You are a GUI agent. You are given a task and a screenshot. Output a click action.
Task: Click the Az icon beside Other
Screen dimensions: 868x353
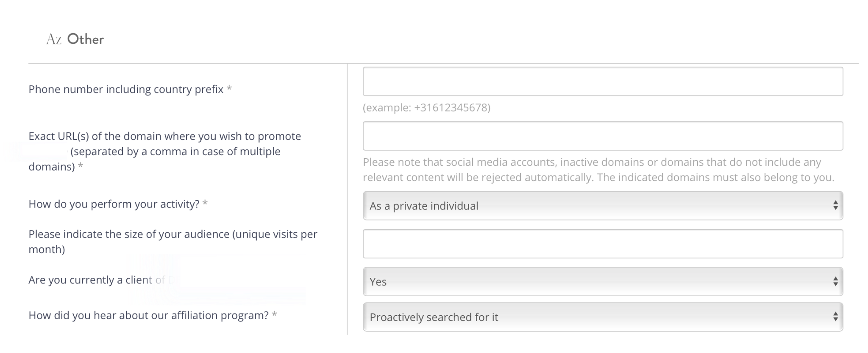54,39
